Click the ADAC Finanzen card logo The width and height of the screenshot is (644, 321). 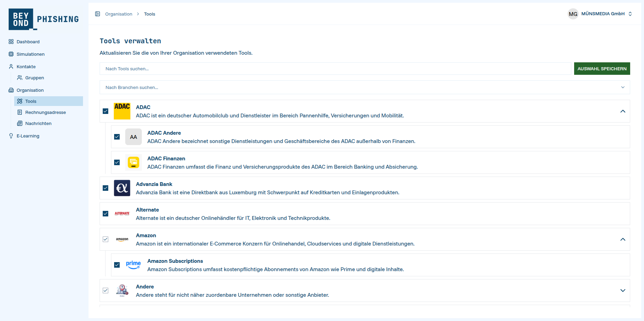point(134,162)
